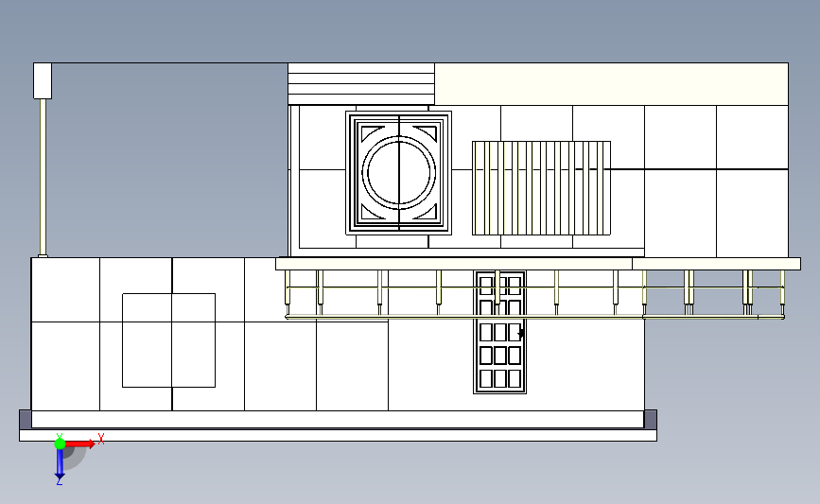
Task: Click the green Y axis dot on the triad
Action: click(x=60, y=443)
